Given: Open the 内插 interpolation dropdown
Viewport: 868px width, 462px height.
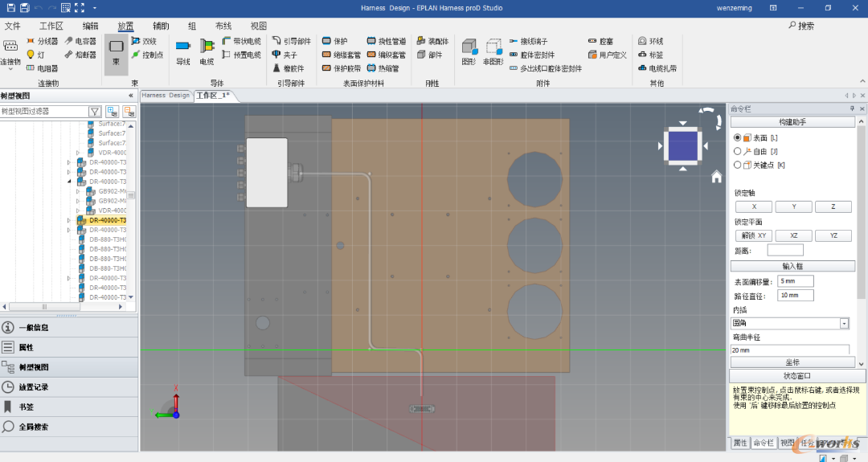Looking at the screenshot, I should point(844,323).
